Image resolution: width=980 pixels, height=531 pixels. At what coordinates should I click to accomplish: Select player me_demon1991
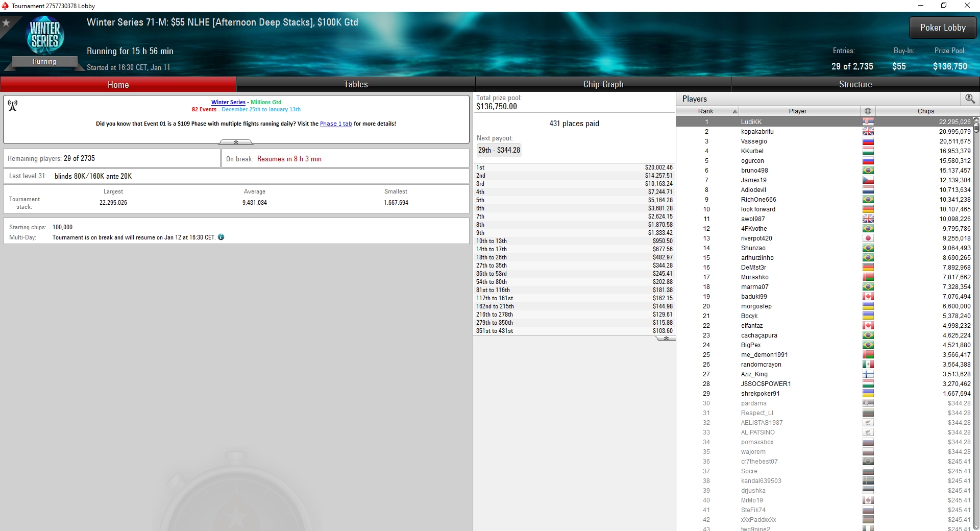coord(824,355)
